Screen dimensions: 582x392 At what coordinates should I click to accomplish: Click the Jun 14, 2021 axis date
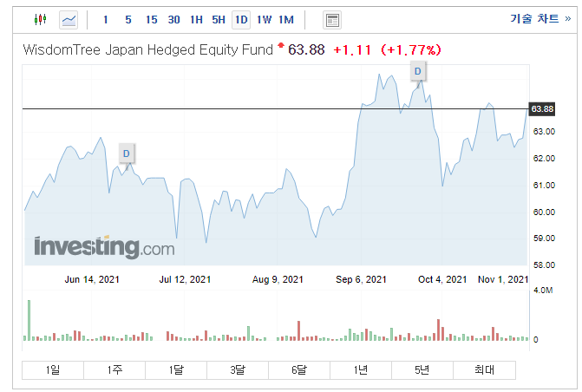coord(92,279)
